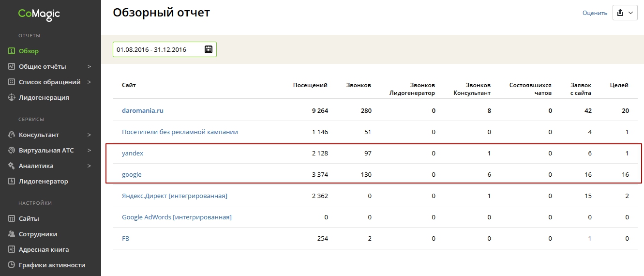The height and width of the screenshot is (276, 644).
Task: Click the Обзорный отчет page title
Action: pyautogui.click(x=162, y=13)
